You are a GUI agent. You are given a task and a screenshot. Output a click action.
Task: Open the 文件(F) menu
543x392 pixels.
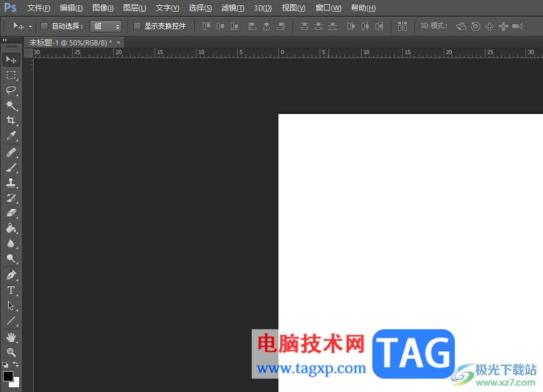[x=38, y=8]
